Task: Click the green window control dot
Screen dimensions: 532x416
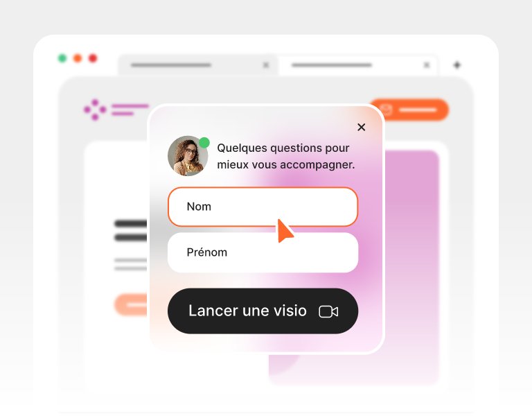Action: pyautogui.click(x=62, y=58)
